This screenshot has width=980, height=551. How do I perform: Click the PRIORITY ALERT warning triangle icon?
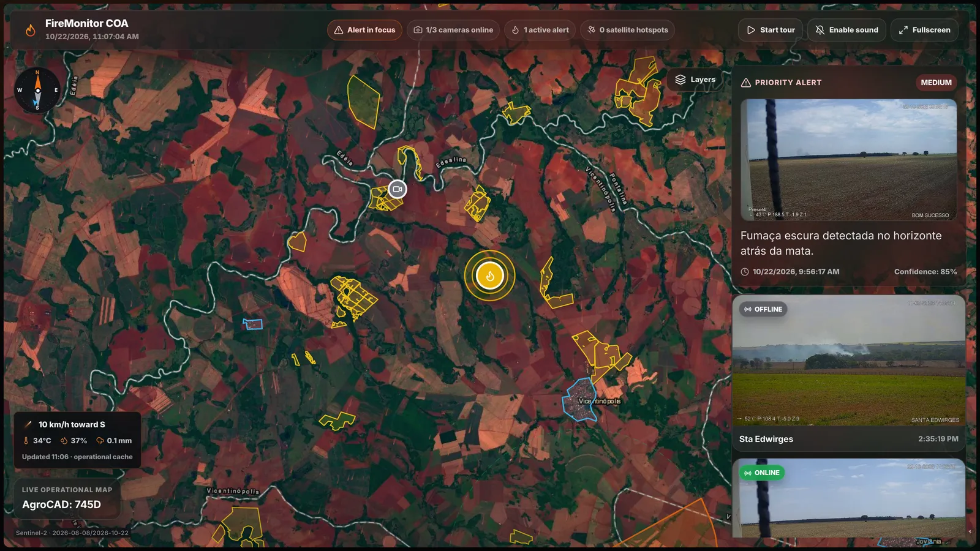(x=745, y=83)
